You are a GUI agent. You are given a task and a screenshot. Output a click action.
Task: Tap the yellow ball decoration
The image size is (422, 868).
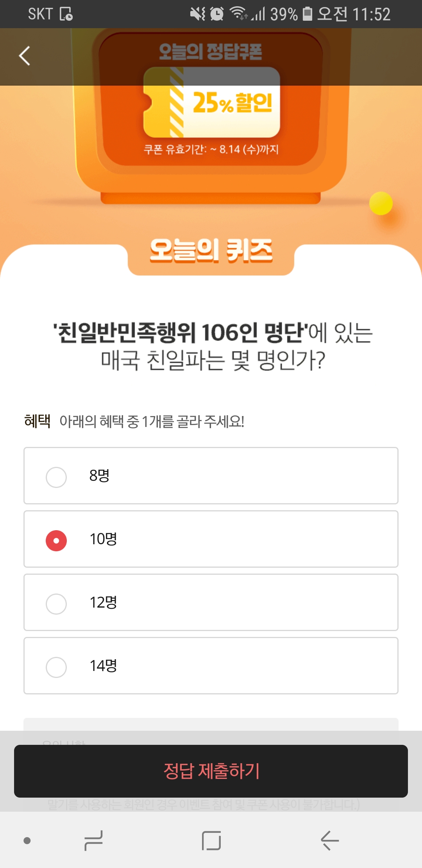381,203
